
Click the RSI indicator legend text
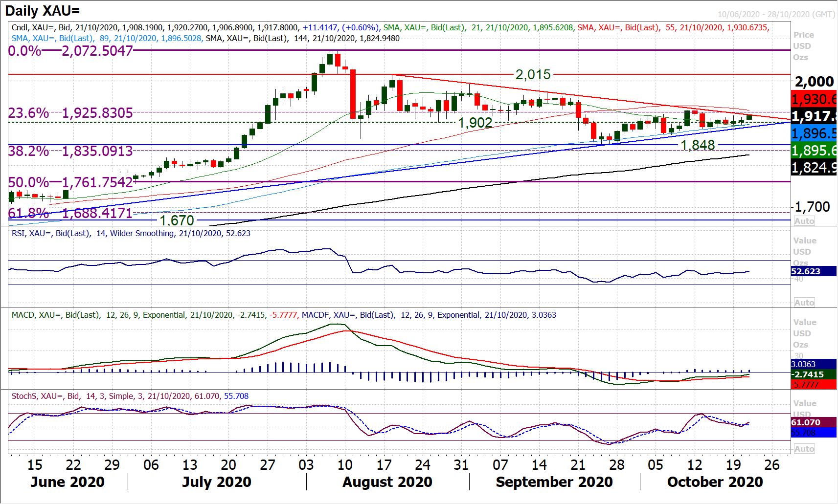[x=131, y=234]
